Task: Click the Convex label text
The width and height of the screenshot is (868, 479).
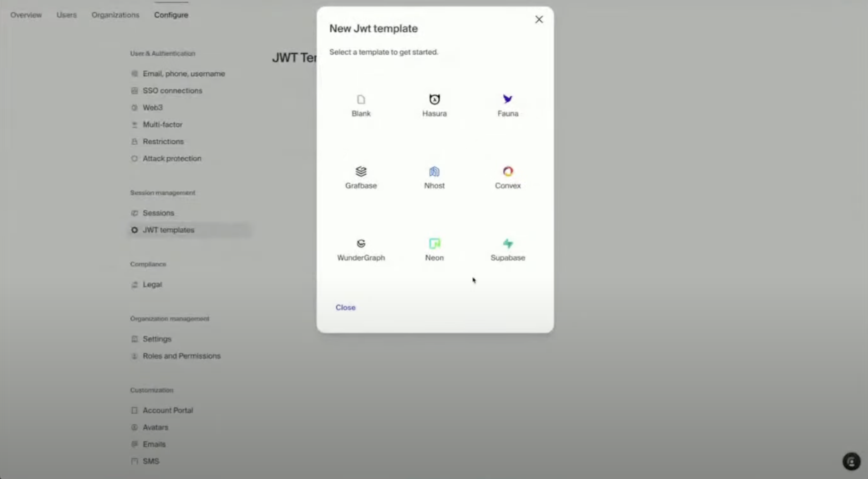Action: pyautogui.click(x=508, y=186)
